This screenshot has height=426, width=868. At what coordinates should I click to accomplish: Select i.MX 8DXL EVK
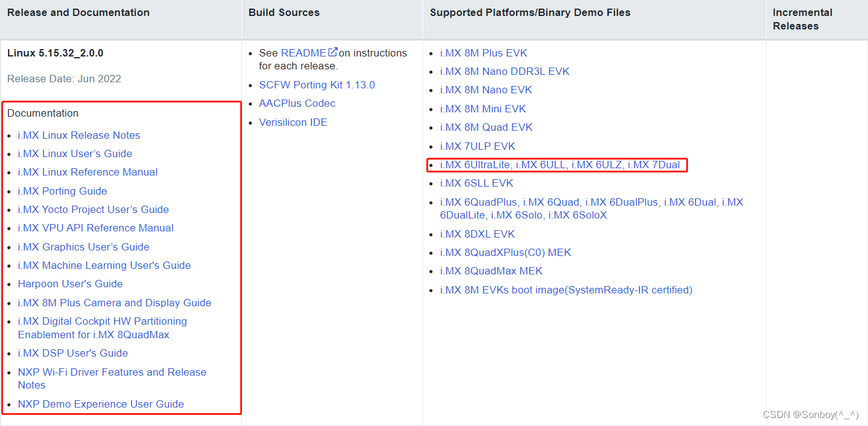[477, 234]
